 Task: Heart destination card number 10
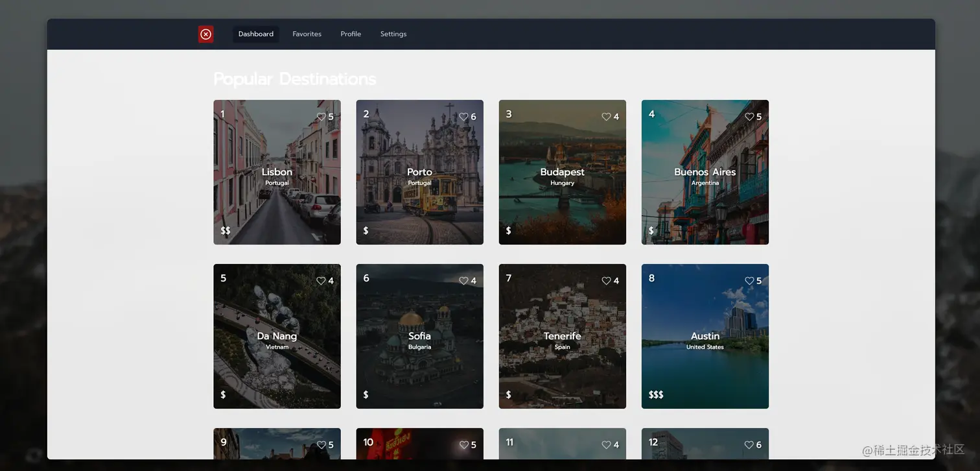(x=463, y=445)
